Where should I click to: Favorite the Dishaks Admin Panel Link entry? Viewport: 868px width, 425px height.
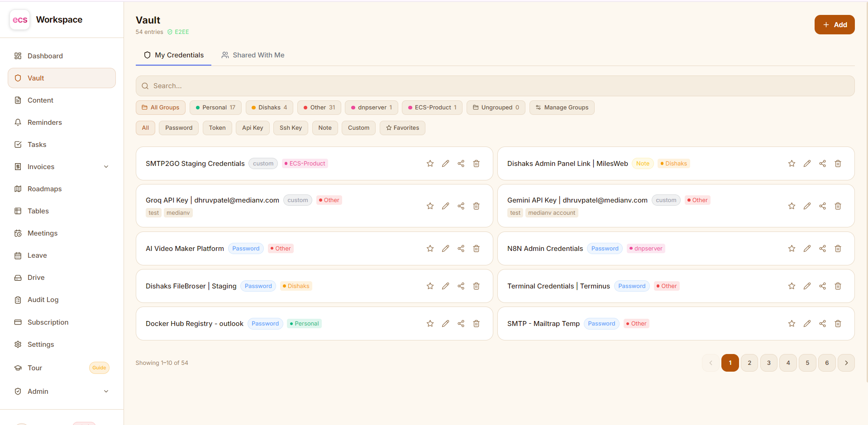click(792, 164)
